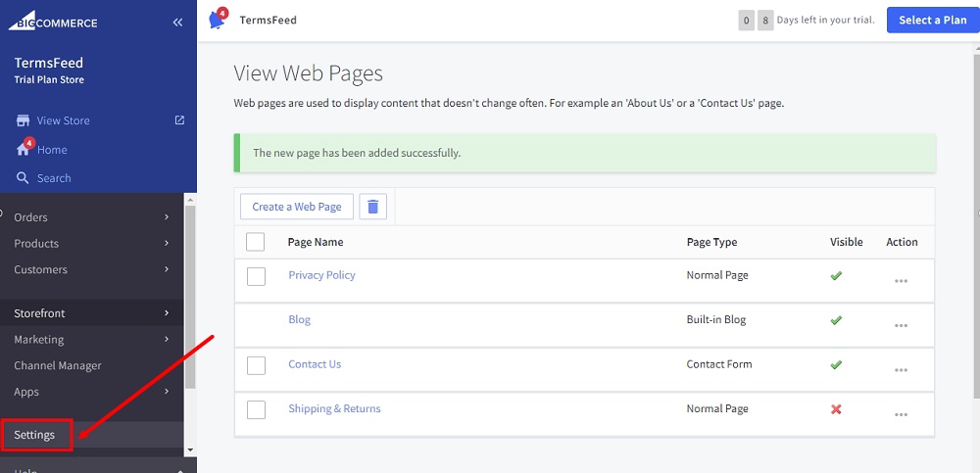Screen dimensions: 980x473
Task: Check the Shipping & Returns row checkbox
Action: (x=256, y=410)
